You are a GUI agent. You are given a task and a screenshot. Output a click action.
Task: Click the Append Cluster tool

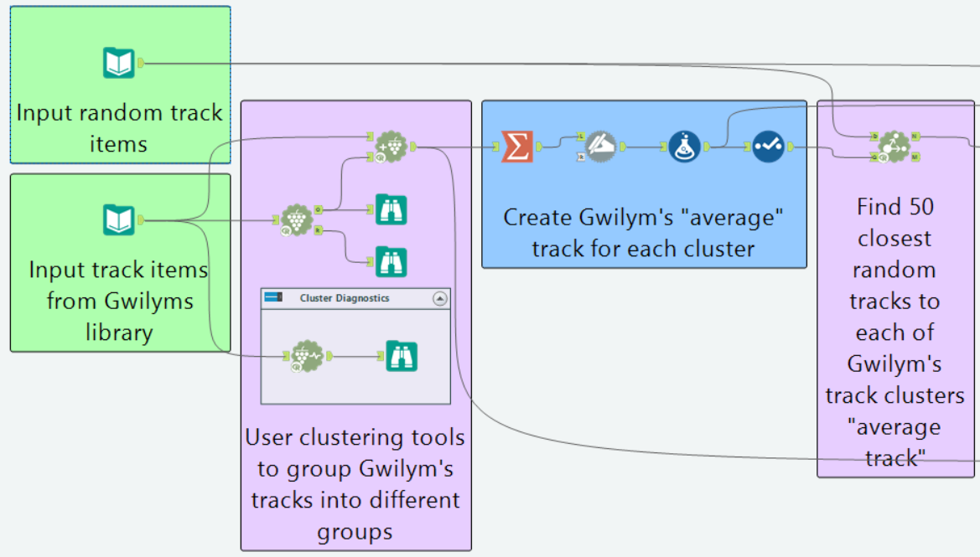click(391, 145)
